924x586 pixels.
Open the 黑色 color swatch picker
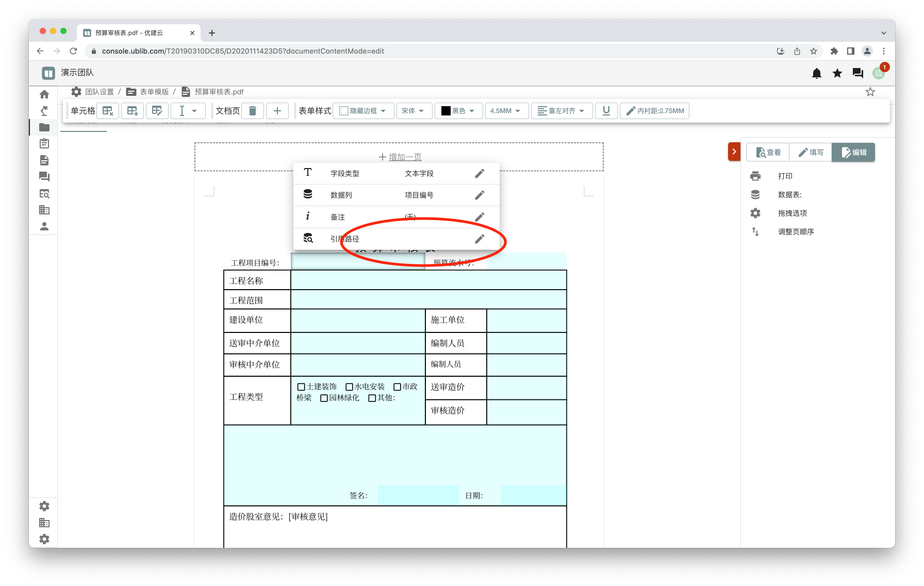click(x=458, y=111)
